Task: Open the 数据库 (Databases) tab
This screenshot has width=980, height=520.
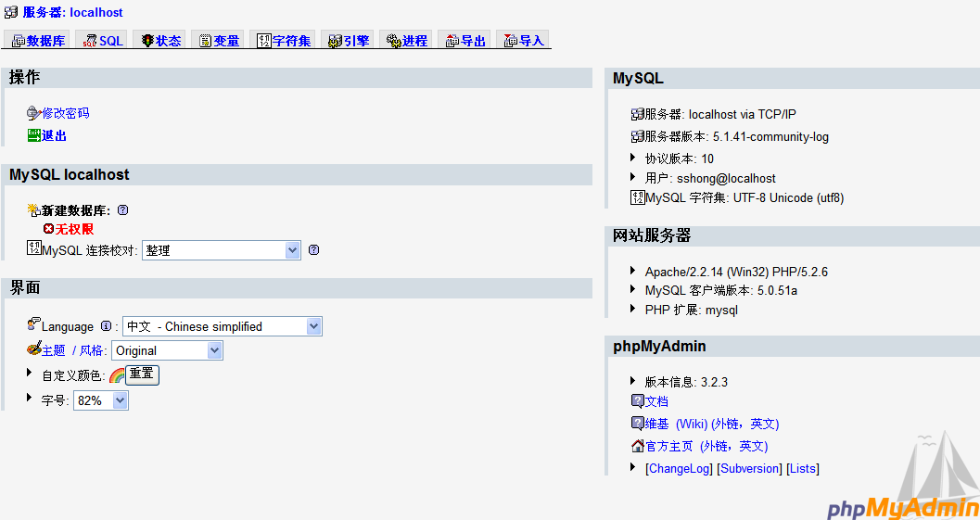Action: [x=39, y=41]
